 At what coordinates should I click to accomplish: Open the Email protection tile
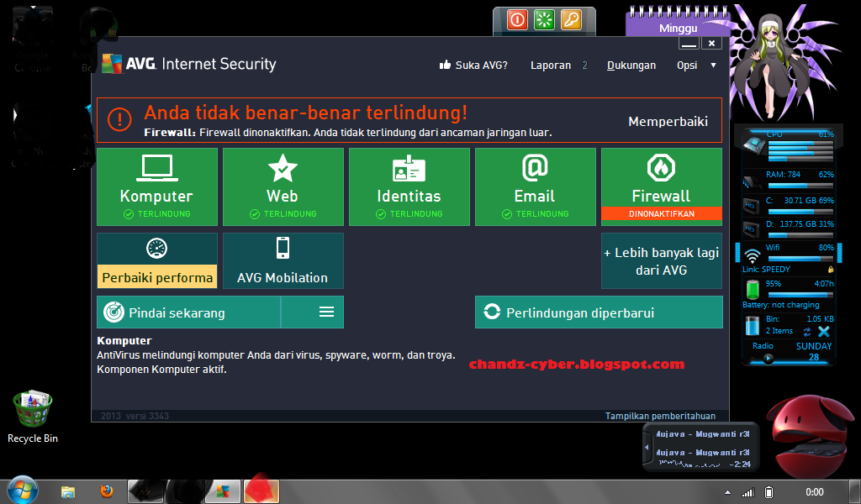coord(536,187)
